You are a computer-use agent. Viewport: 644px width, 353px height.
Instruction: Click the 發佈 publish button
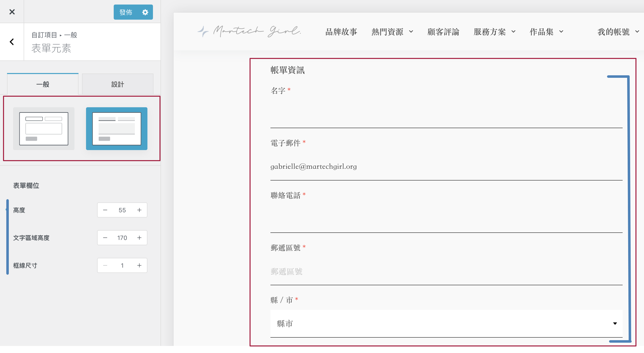tap(126, 12)
